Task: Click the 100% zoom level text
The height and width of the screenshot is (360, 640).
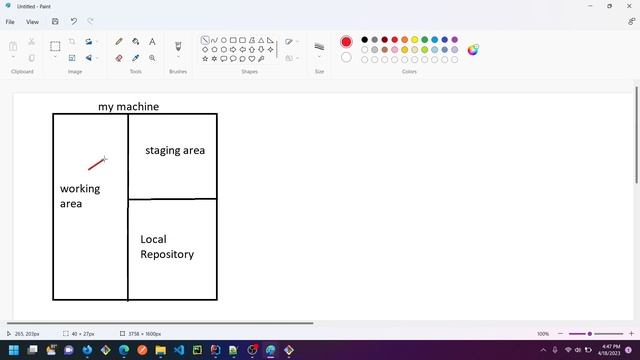Action: (x=543, y=334)
